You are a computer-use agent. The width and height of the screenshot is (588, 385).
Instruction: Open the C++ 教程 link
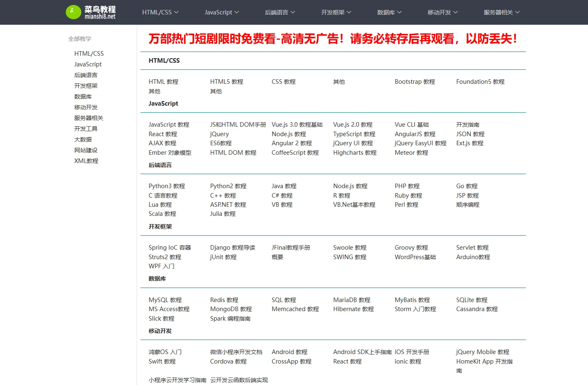tap(223, 196)
